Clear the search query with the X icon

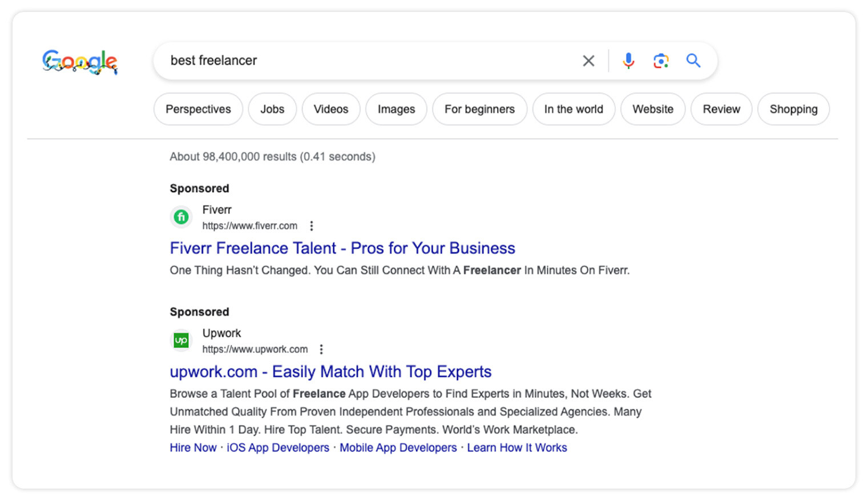pyautogui.click(x=588, y=60)
